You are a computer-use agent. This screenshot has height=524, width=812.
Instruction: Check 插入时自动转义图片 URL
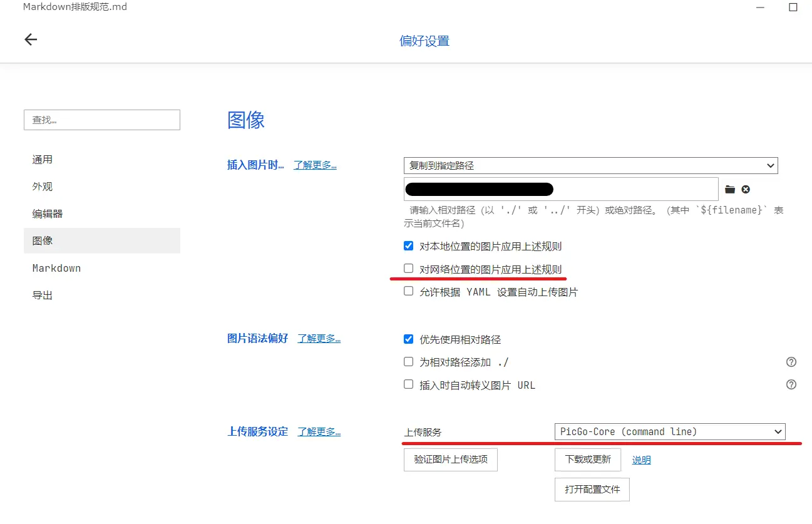409,384
